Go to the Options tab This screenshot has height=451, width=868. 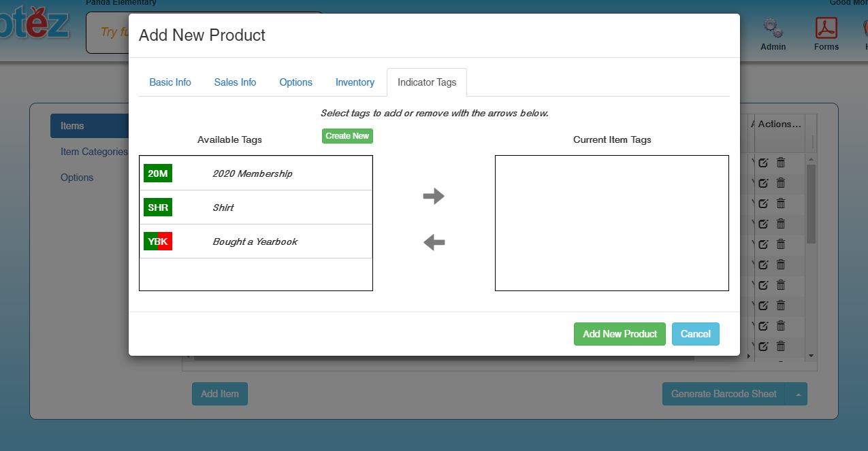point(295,82)
